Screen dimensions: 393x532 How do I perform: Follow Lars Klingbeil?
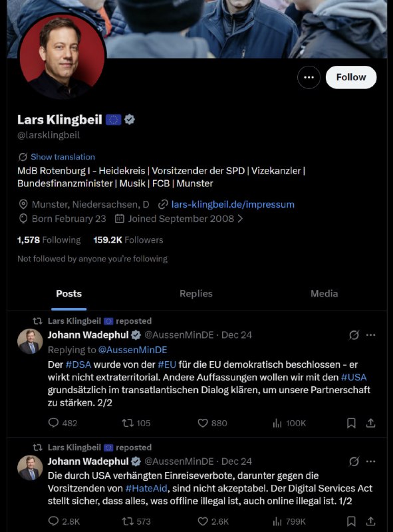coord(350,77)
